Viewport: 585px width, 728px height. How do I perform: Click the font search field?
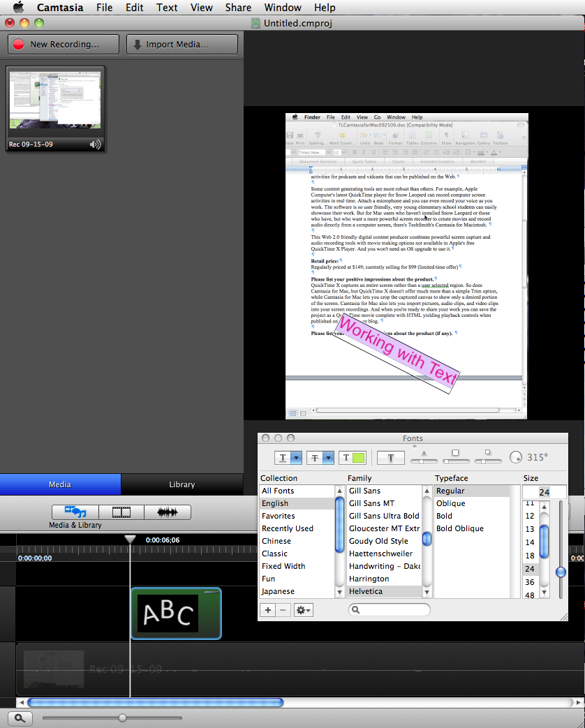click(389, 609)
